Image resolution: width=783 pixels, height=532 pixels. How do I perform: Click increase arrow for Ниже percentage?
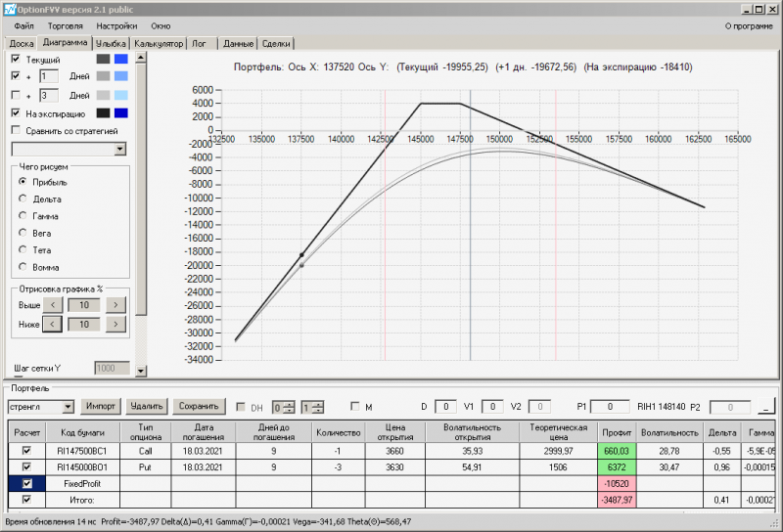(x=115, y=324)
